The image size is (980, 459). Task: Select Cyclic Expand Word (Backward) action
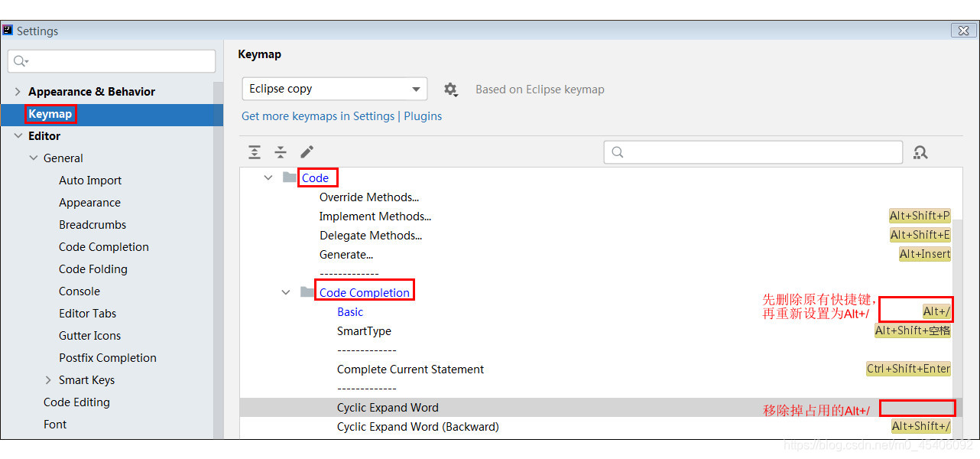coord(418,427)
